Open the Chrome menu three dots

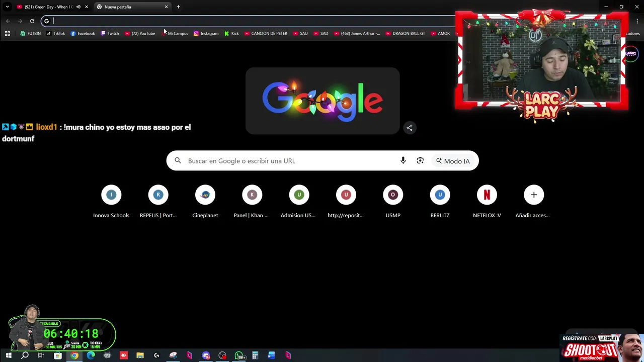point(637,21)
